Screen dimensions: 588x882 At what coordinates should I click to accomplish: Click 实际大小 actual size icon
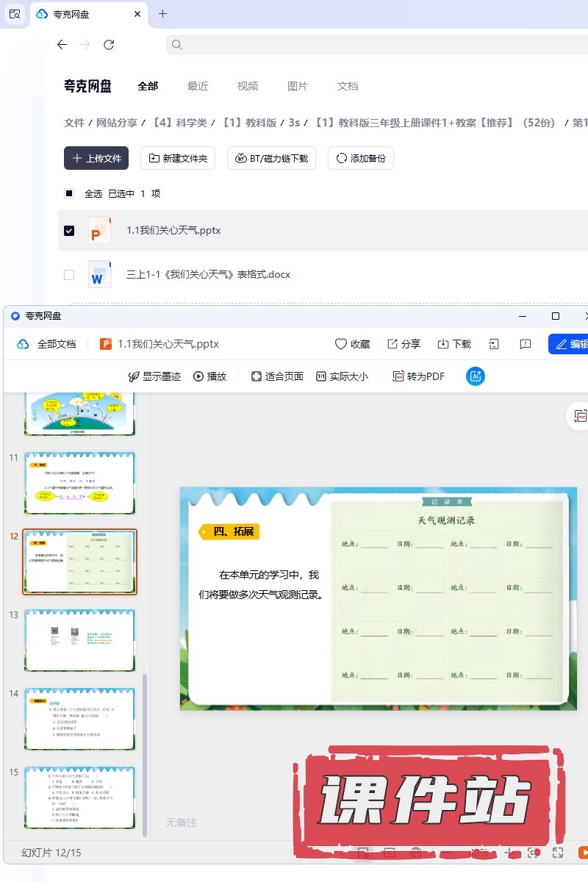321,376
